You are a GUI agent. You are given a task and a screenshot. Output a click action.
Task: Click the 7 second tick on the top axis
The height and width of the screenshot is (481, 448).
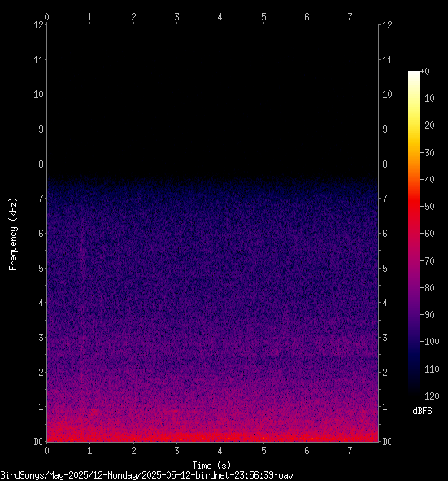(350, 17)
